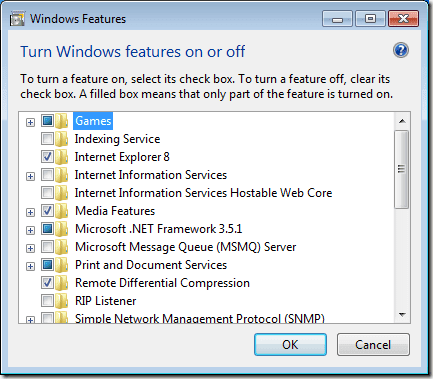Check Internet Information Services Hostable Web Core

click(47, 193)
